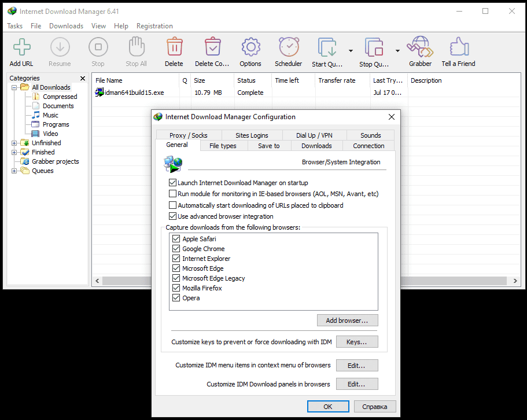The width and height of the screenshot is (527, 420).
Task: Switch to the Connection tab
Action: 368,146
